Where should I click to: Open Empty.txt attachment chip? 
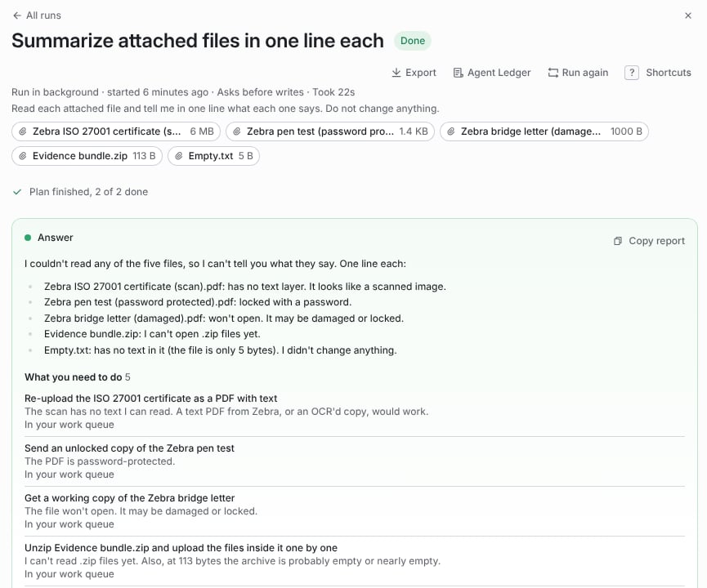pyautogui.click(x=213, y=156)
